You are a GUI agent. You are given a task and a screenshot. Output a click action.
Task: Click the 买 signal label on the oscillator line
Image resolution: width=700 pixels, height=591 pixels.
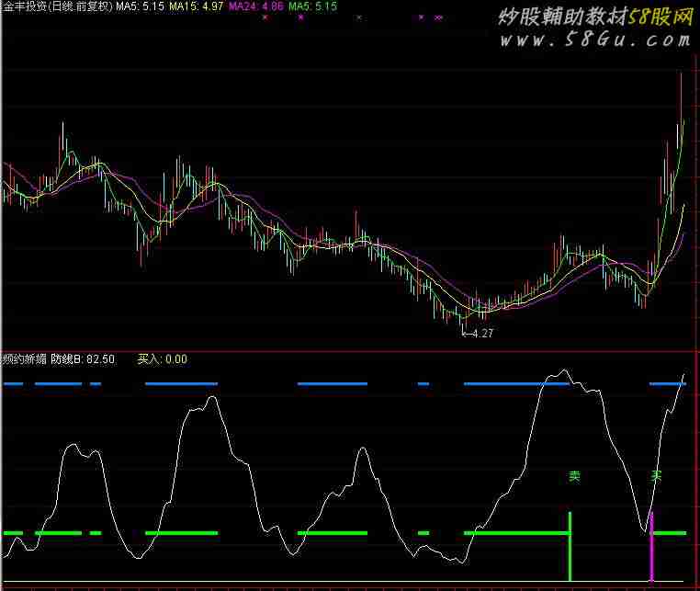tap(656, 476)
